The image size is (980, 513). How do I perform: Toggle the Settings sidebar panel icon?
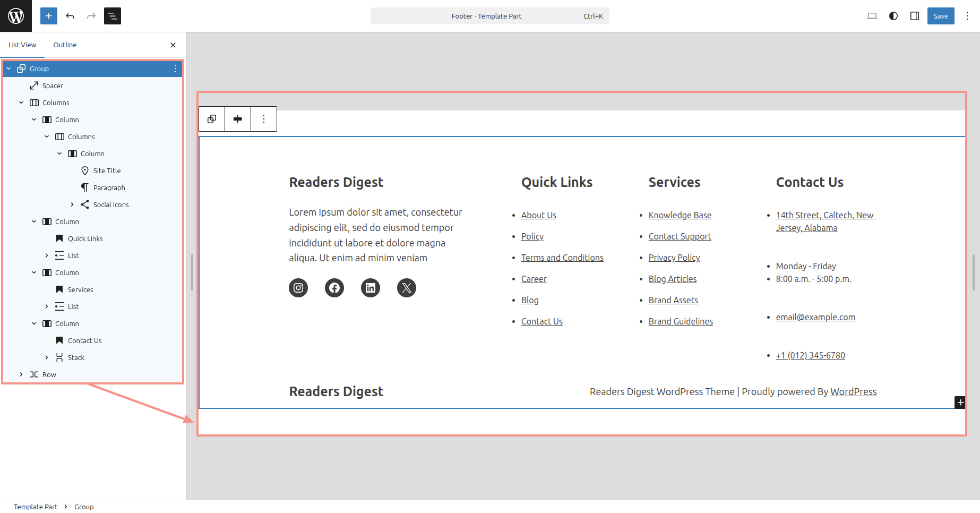[x=915, y=16]
